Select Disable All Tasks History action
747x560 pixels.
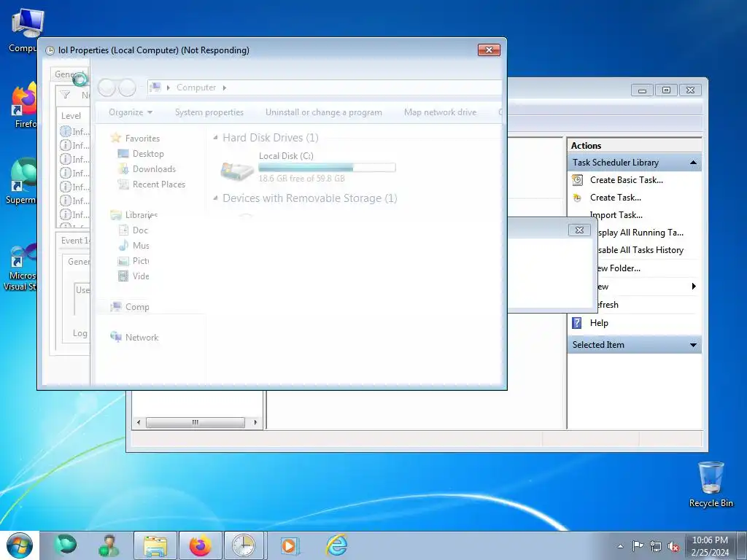pyautogui.click(x=640, y=250)
